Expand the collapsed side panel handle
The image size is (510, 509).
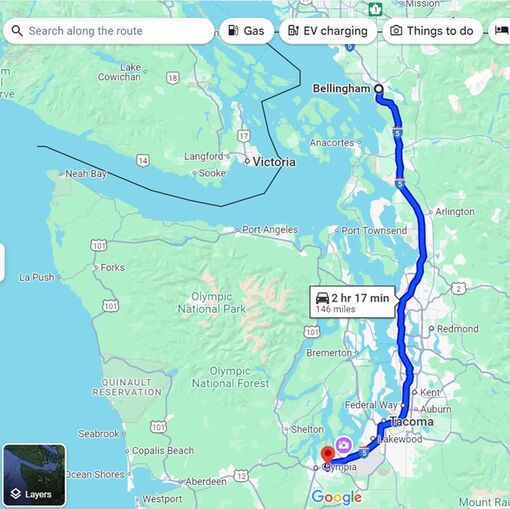[2, 263]
